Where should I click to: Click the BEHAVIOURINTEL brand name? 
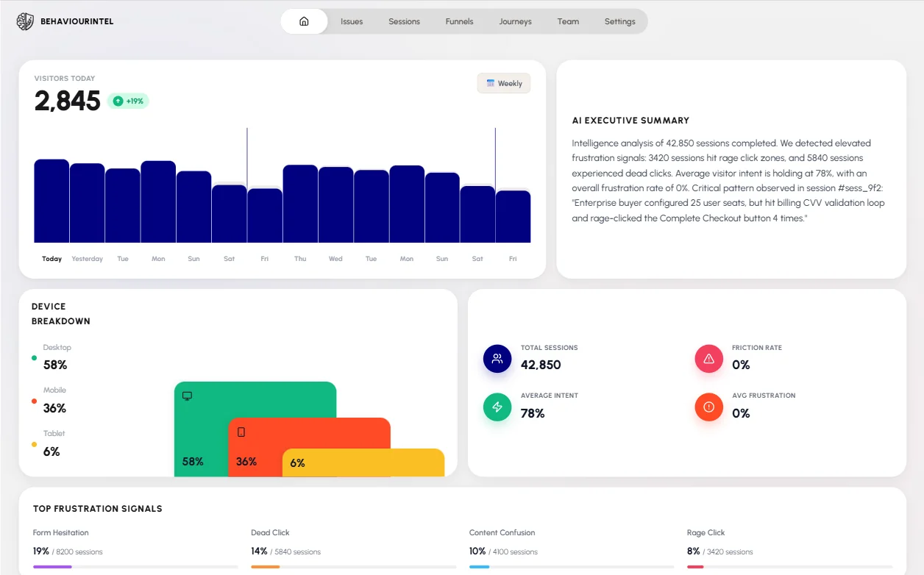click(77, 21)
